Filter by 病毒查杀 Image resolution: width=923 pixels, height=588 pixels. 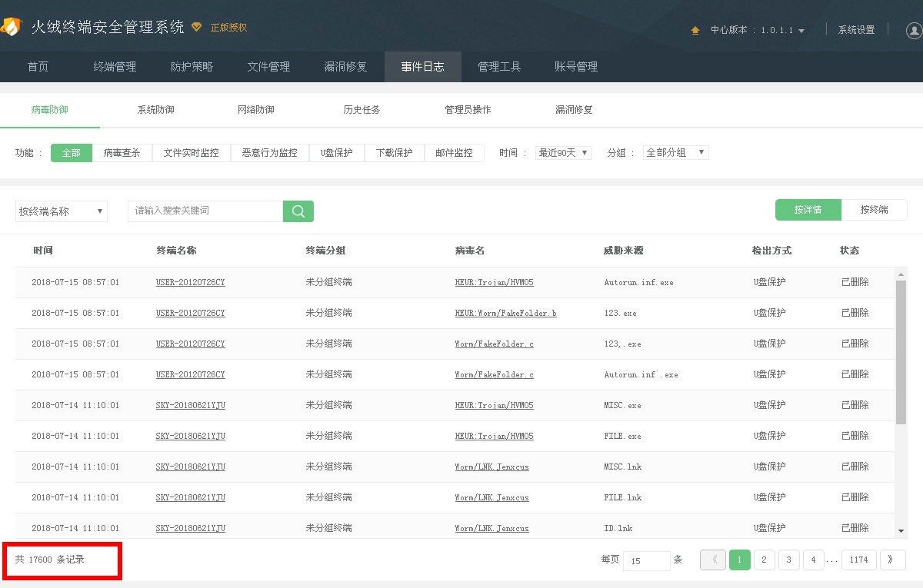(122, 153)
